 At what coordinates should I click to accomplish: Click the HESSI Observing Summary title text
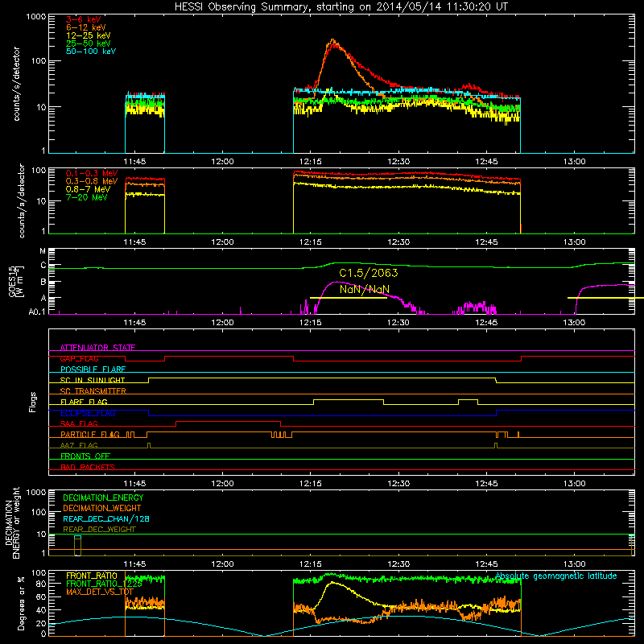click(x=341, y=7)
